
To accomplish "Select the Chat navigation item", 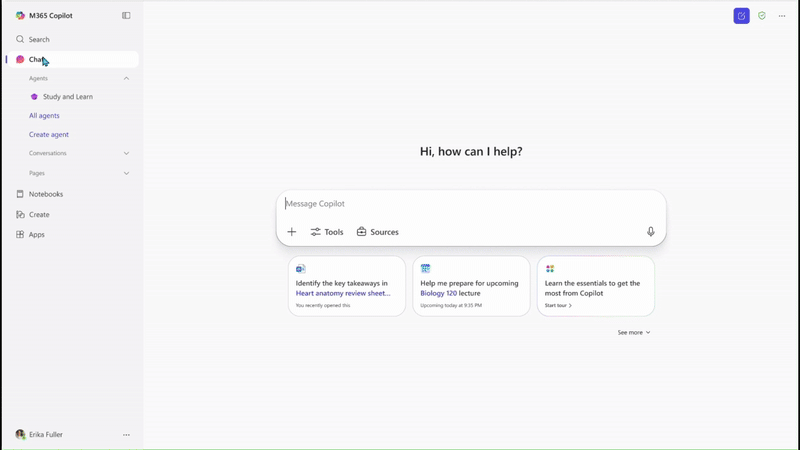I will click(x=73, y=59).
